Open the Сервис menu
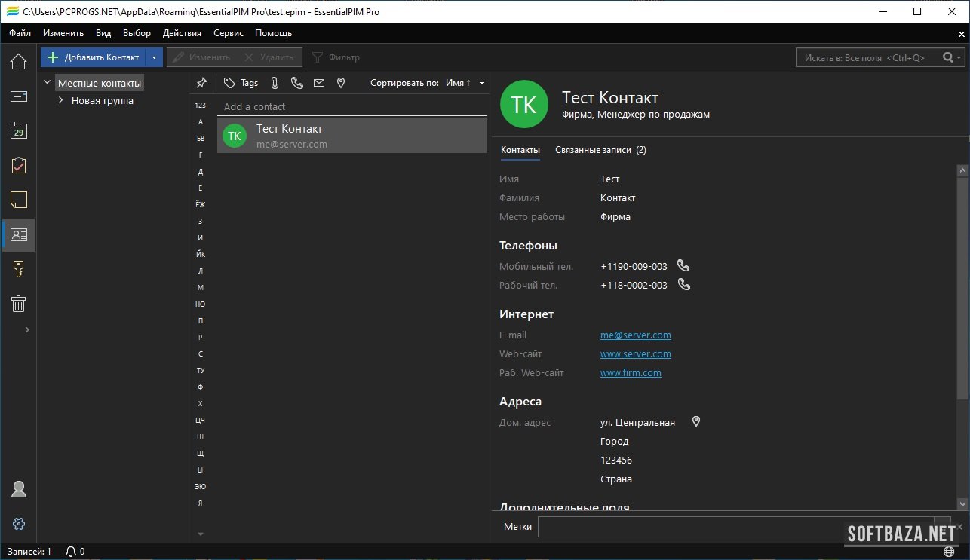Screen dimensions: 970x560 [x=228, y=33]
